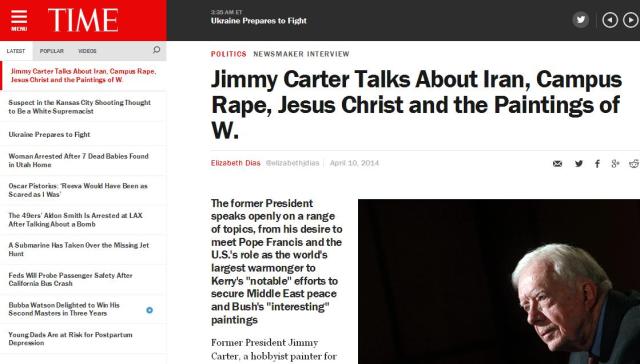Go to previous story arrow
Image resolution: width=640 pixels, height=364 pixels.
click(610, 20)
